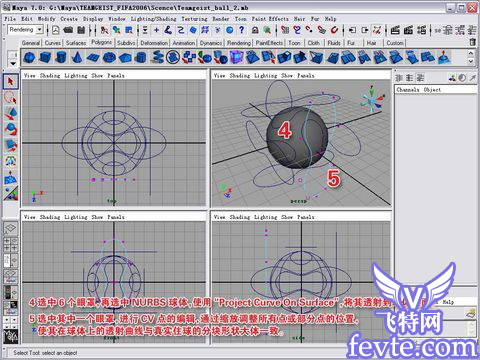The width and height of the screenshot is (480, 360).
Task: Toggle snap to grids
Action: (x=285, y=30)
